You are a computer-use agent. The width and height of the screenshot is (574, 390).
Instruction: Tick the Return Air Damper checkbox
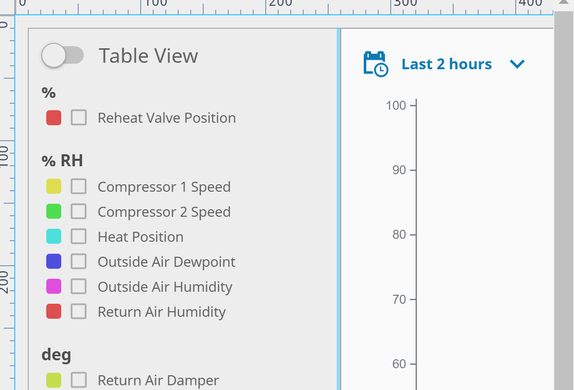[x=79, y=380]
